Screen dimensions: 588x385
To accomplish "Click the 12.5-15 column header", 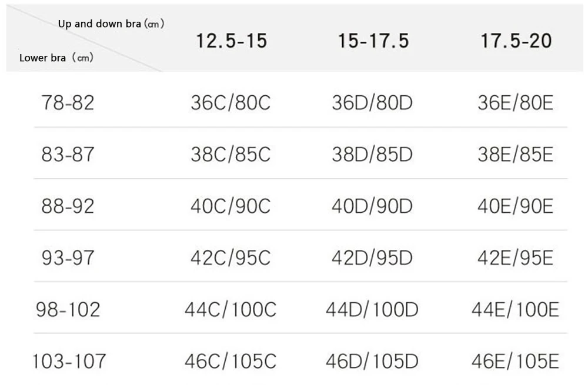I will pos(231,41).
